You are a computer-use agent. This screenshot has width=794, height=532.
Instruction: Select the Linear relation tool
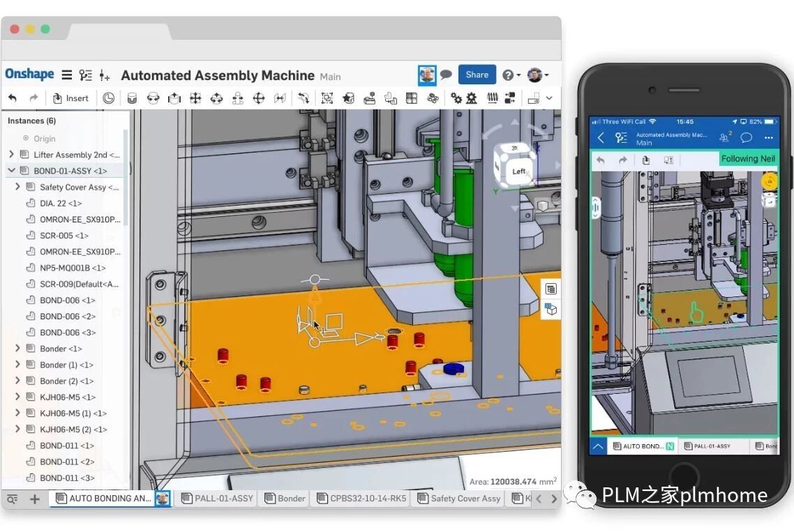coord(510,98)
